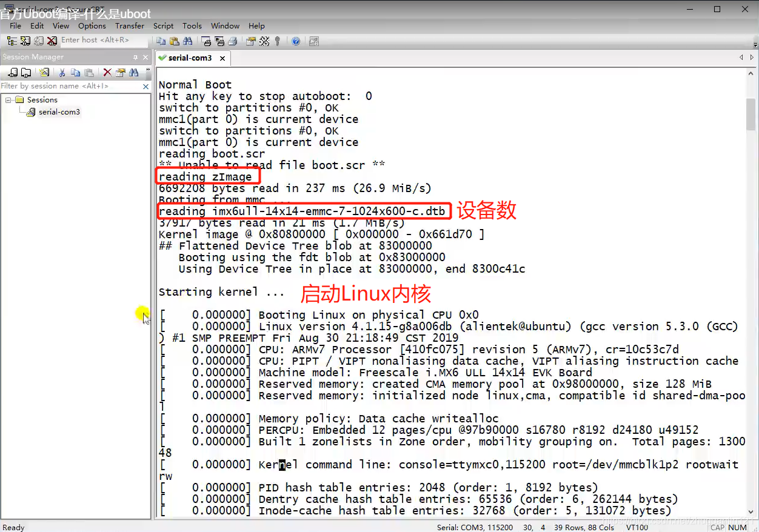Collapse the Sessions folder tree

[8, 100]
